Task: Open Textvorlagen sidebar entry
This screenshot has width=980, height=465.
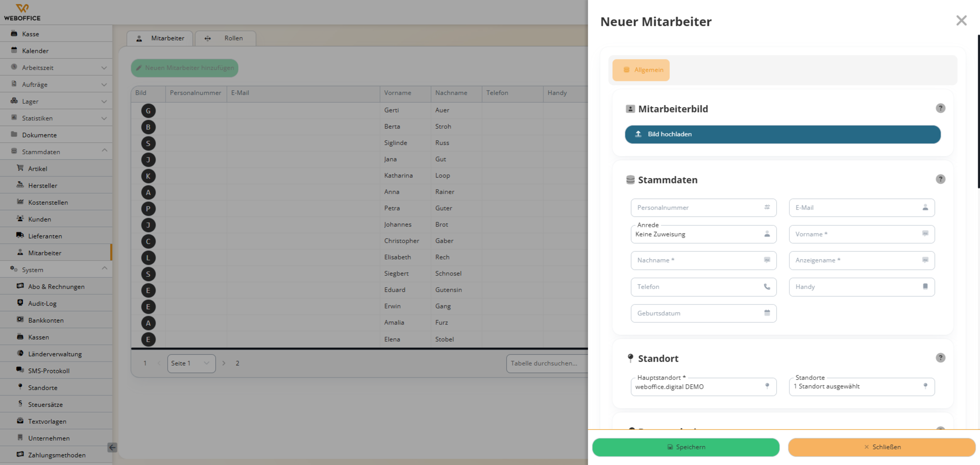Action: (56, 421)
